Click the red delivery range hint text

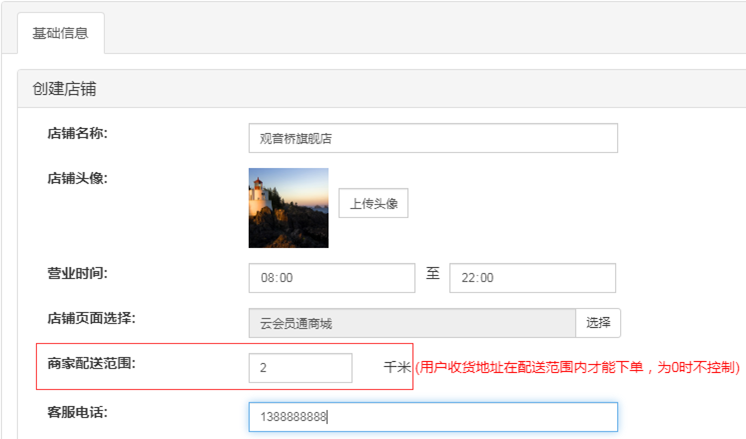tap(578, 367)
